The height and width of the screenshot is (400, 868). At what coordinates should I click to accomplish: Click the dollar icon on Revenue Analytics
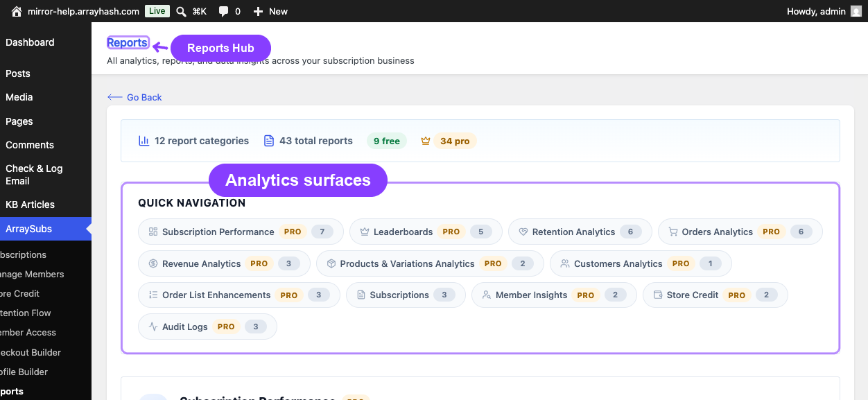click(x=153, y=263)
